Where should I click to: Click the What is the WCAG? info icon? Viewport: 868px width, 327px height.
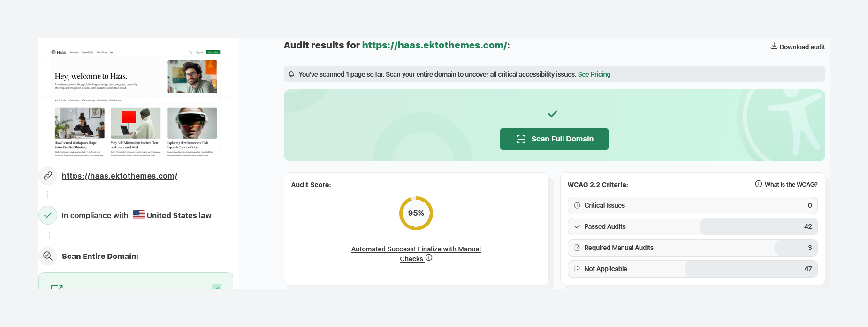pyautogui.click(x=759, y=184)
